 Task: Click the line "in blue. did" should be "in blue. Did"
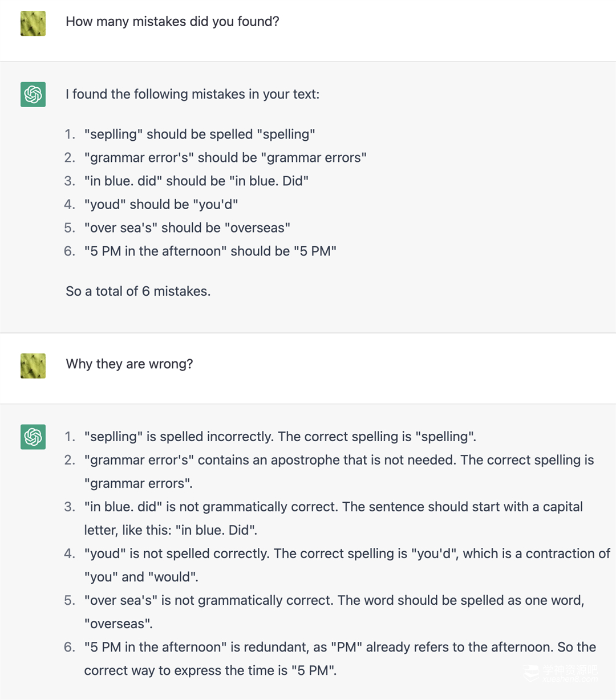pos(196,181)
